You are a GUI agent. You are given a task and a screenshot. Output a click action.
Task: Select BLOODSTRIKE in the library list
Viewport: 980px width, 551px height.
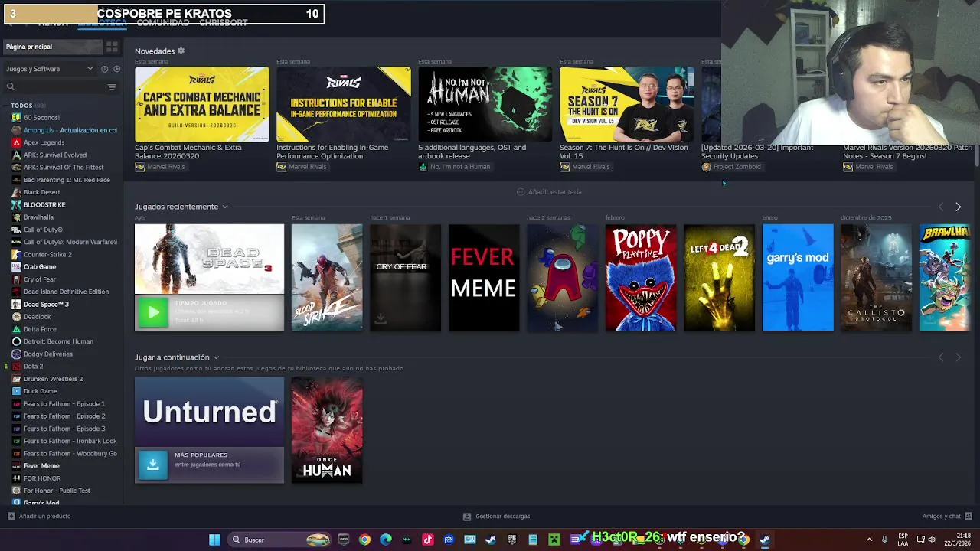(44, 205)
